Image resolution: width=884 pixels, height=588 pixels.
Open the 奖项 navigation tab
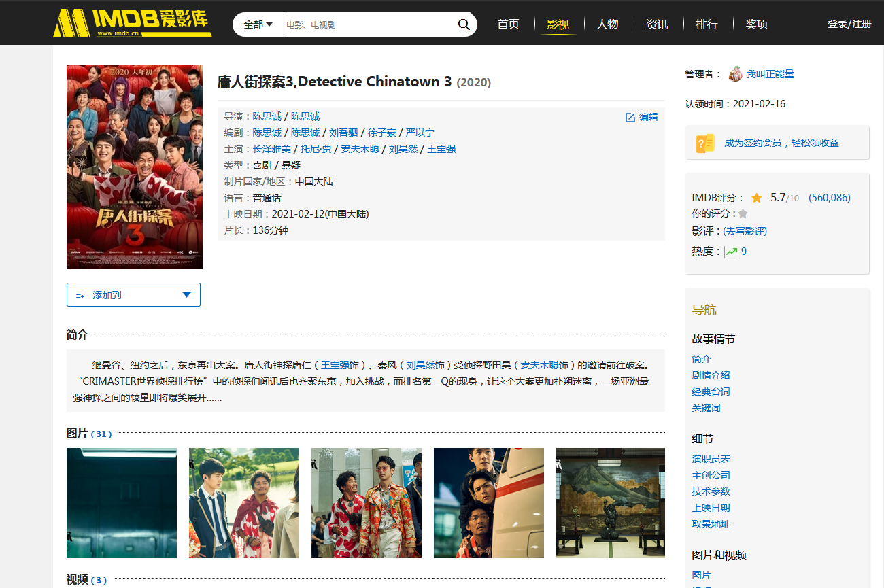tap(756, 24)
